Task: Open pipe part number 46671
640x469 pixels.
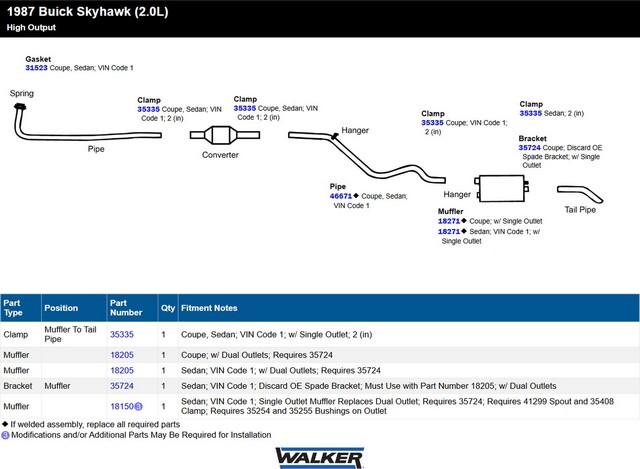Action: pyautogui.click(x=341, y=196)
